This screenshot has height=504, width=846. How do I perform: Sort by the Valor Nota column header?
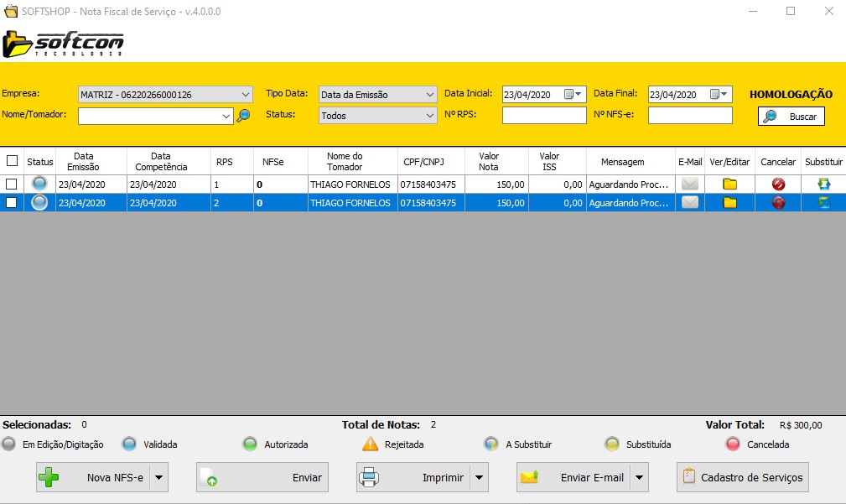click(489, 161)
